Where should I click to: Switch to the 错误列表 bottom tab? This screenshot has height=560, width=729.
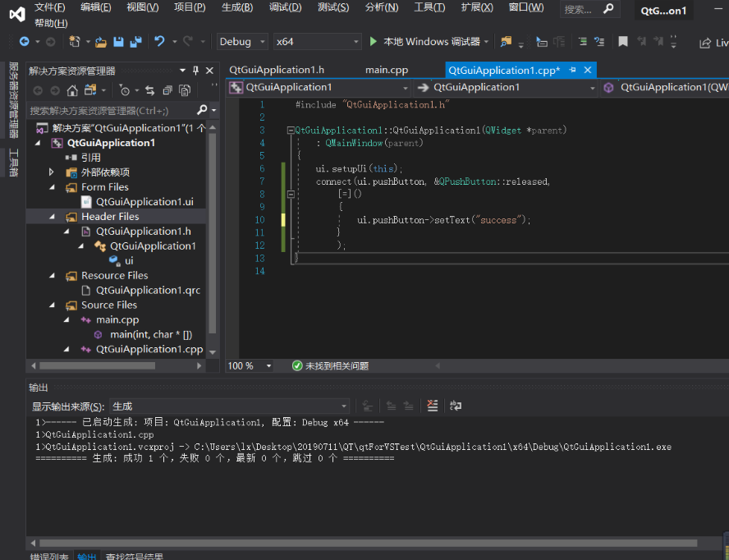coord(49,556)
